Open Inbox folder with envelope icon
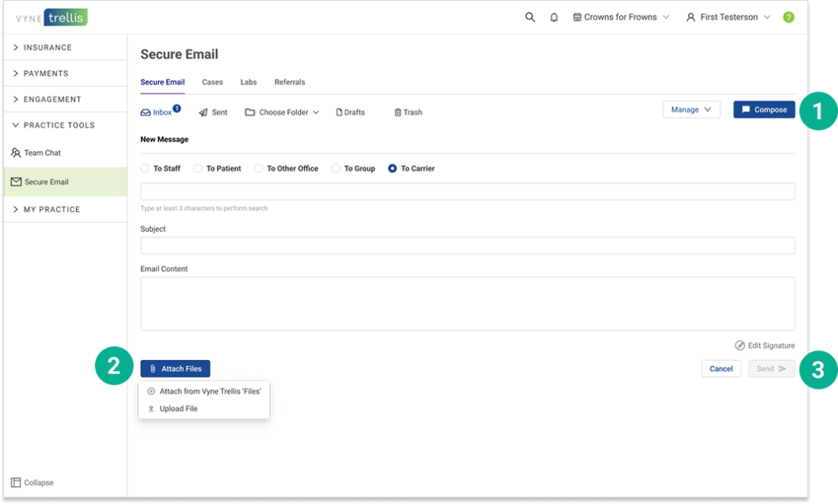This screenshot has width=838, height=504. tap(158, 112)
